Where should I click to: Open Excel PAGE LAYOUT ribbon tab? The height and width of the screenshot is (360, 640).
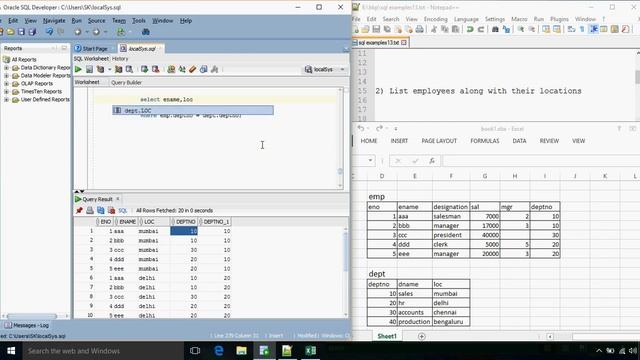pyautogui.click(x=439, y=141)
